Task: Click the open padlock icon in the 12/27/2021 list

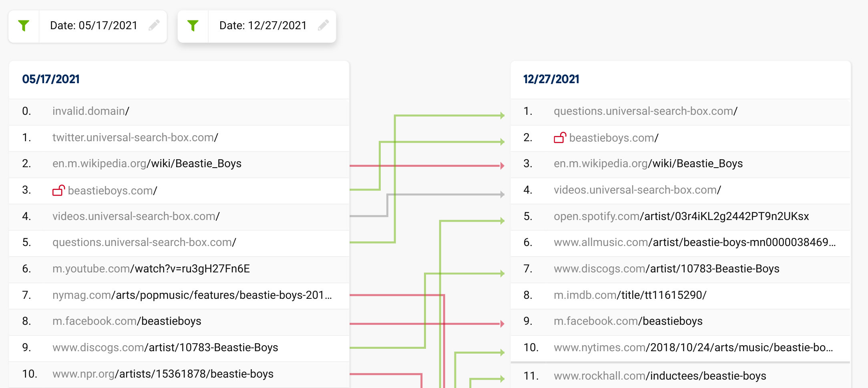Action: pyautogui.click(x=560, y=138)
